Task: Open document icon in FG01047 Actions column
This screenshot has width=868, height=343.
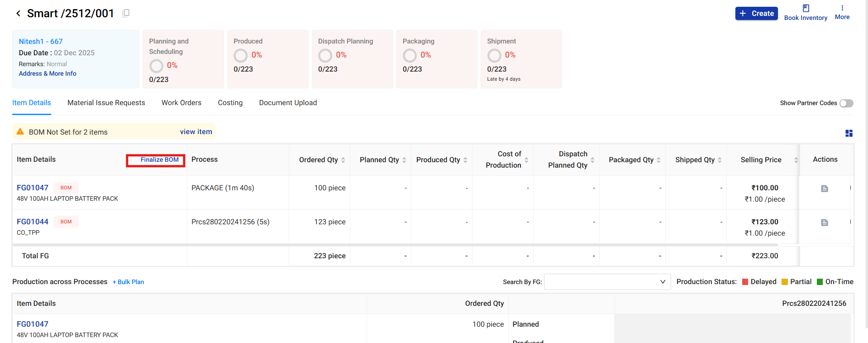Action: point(824,188)
